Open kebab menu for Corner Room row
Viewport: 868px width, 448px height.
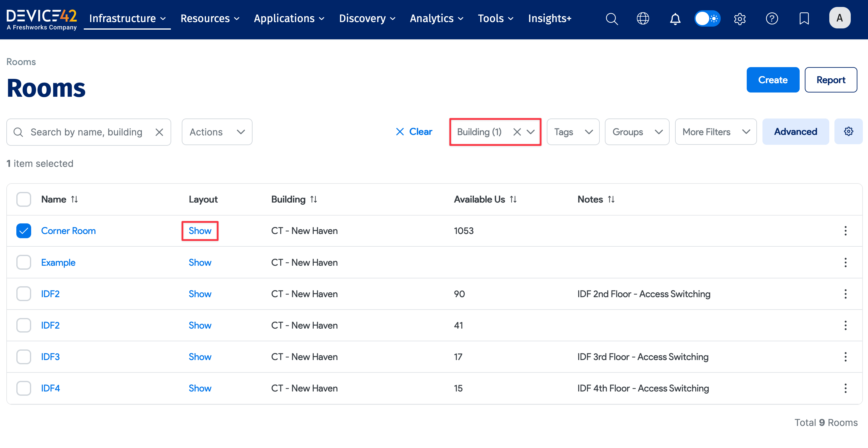pos(845,231)
